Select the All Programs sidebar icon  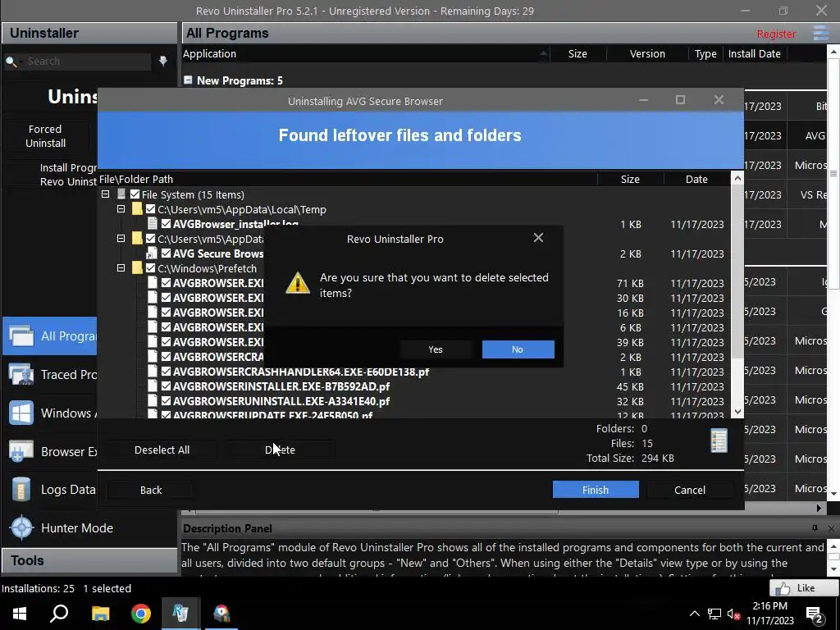coord(21,336)
